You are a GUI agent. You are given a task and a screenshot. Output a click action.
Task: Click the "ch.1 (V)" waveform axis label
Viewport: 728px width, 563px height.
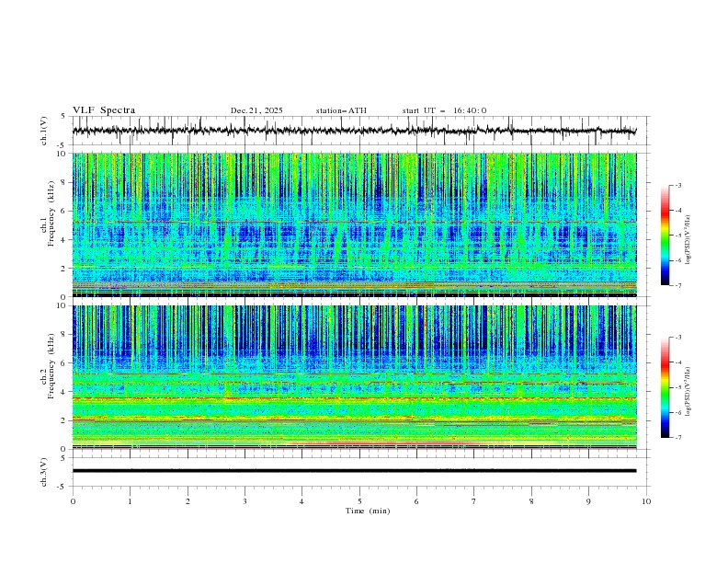pos(44,131)
